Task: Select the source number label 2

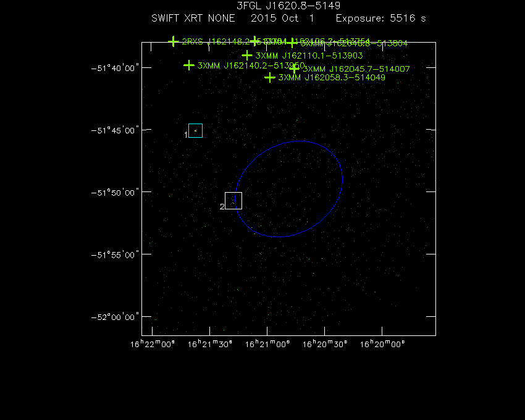Action: [x=222, y=207]
